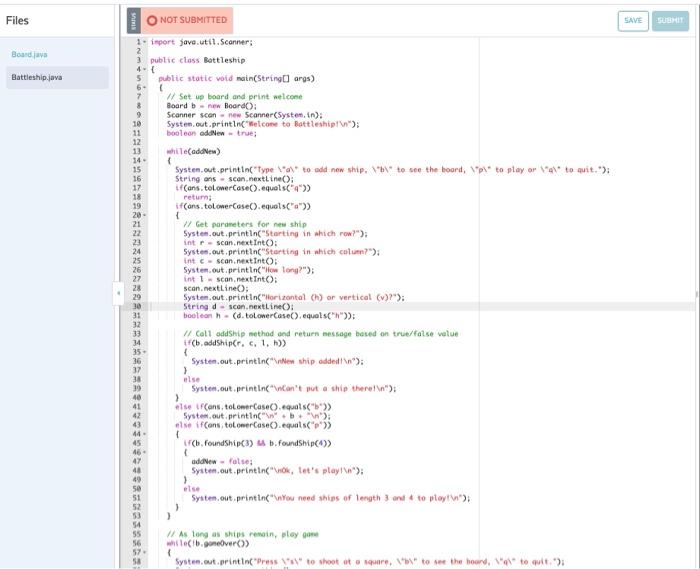700x569 pixels.
Task: Fold the class body at line 4
Action: (145, 69)
